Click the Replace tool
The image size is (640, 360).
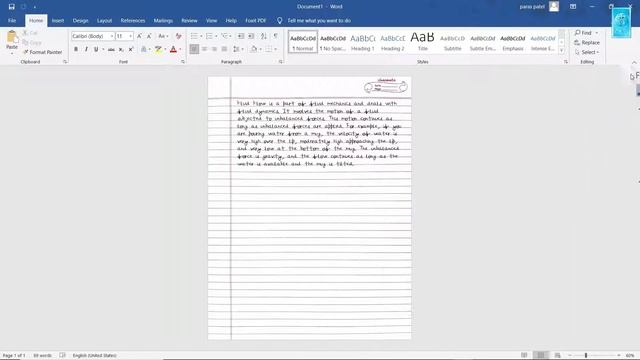click(587, 42)
